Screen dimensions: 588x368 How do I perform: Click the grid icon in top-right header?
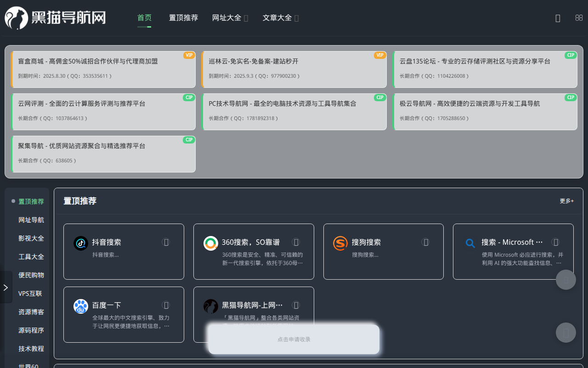click(579, 18)
